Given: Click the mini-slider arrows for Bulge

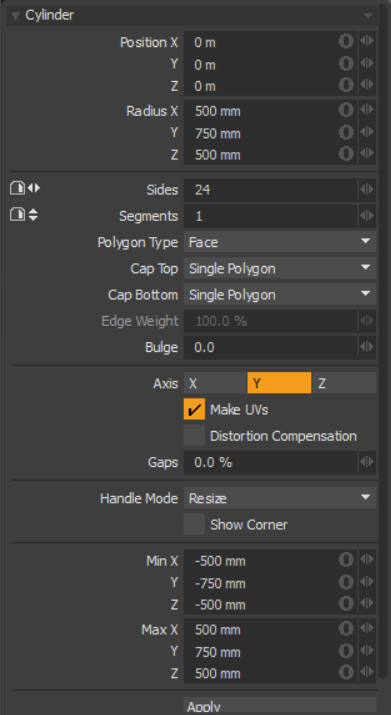Looking at the screenshot, I should point(367,347).
